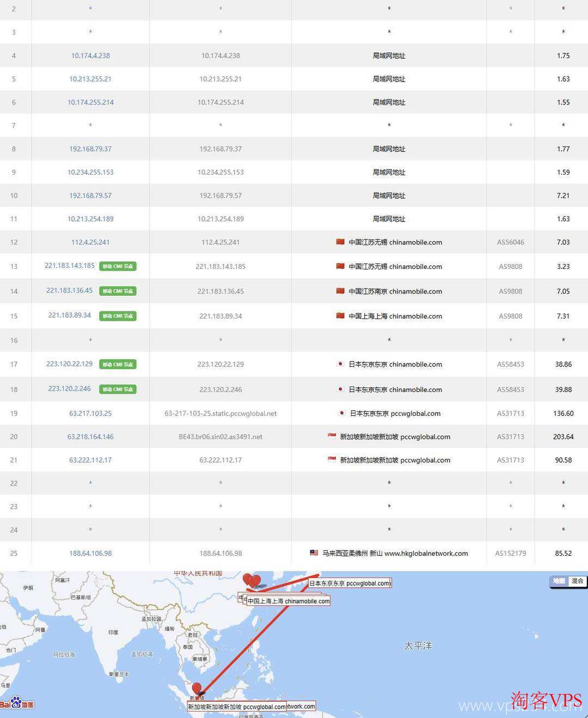Click the Japan flag in the 38.86 latency row
Image resolution: width=588 pixels, height=718 pixels.
[340, 364]
